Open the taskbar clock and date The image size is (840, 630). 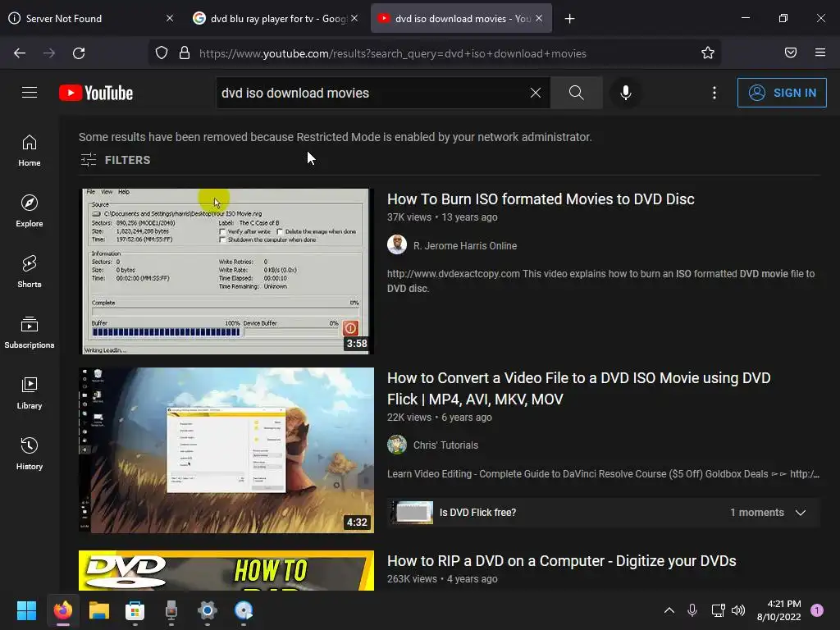(x=779, y=610)
